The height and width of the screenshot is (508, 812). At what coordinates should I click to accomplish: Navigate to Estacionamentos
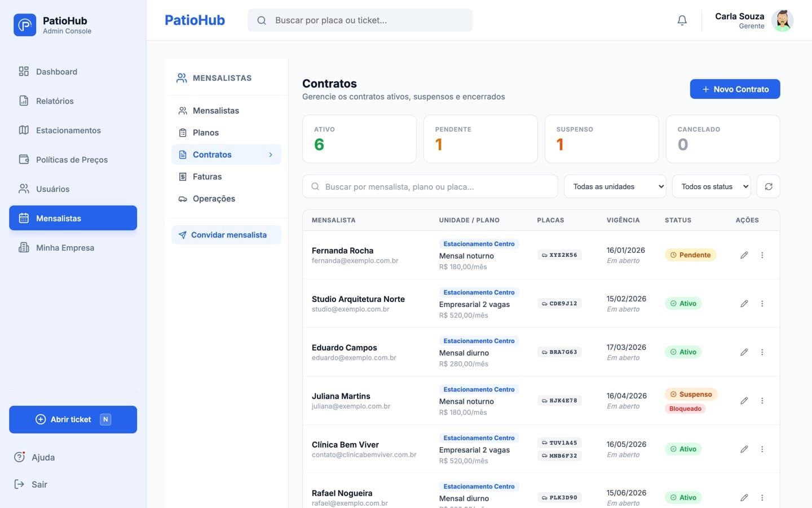[73, 130]
